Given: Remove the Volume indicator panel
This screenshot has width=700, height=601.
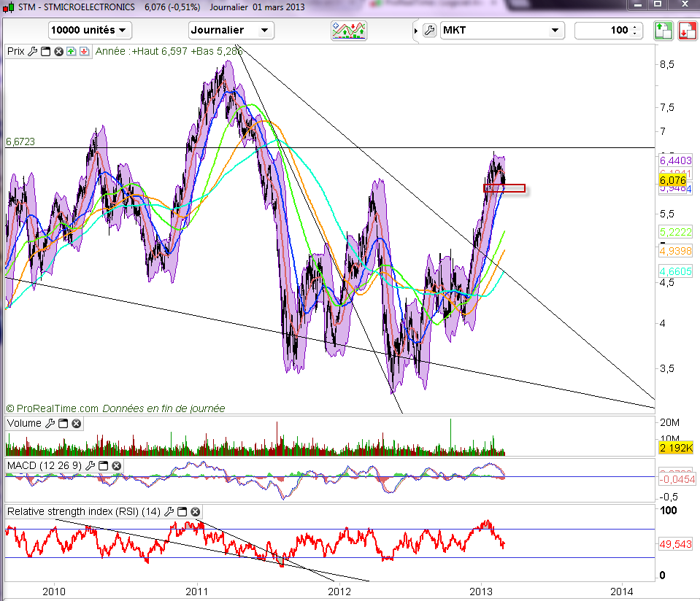Looking at the screenshot, I should tap(77, 424).
